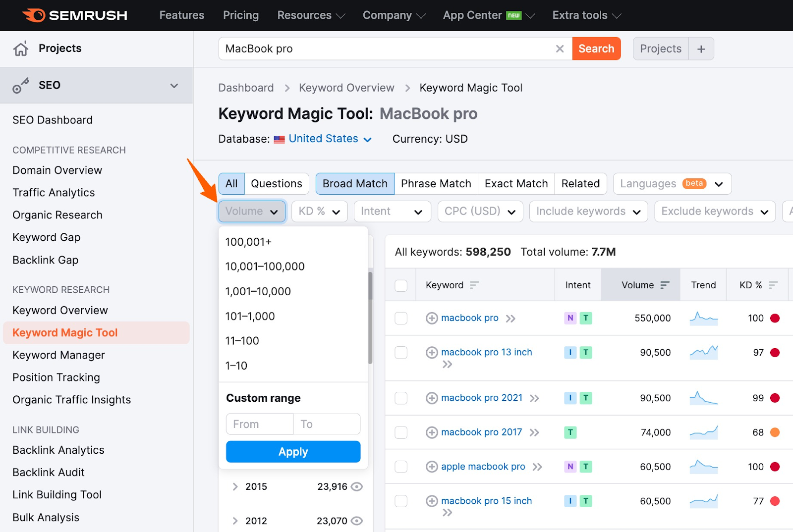Screen dimensions: 793x532
Task: Apply the custom volume range
Action: (293, 452)
